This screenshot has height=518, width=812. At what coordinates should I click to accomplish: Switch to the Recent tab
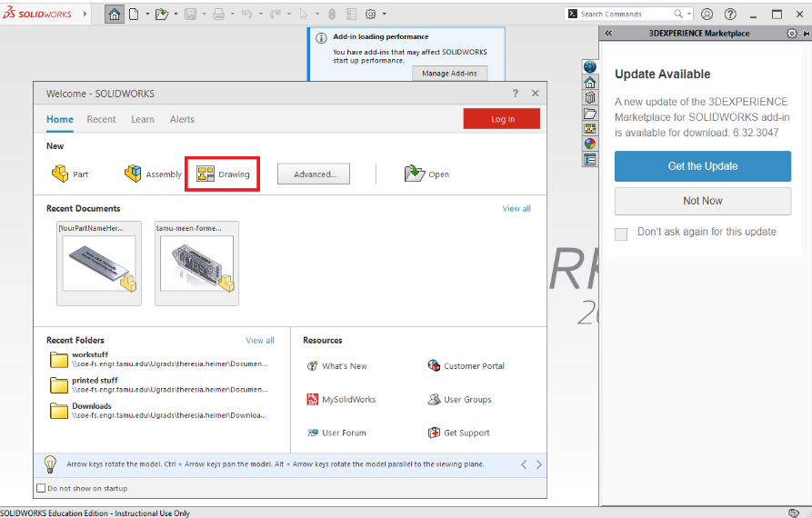pyautogui.click(x=101, y=119)
